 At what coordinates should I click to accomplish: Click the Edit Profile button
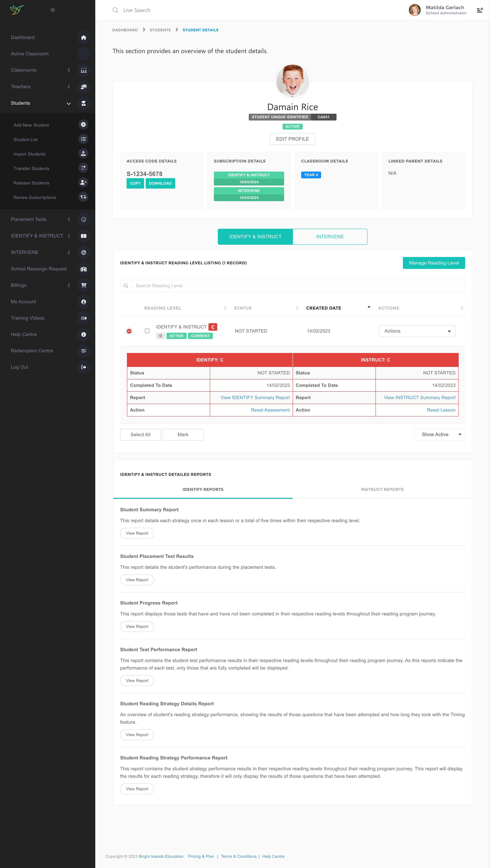292,139
